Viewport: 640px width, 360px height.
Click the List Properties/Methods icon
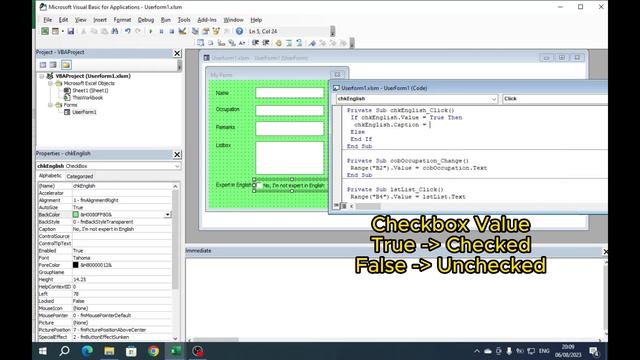coord(200,43)
